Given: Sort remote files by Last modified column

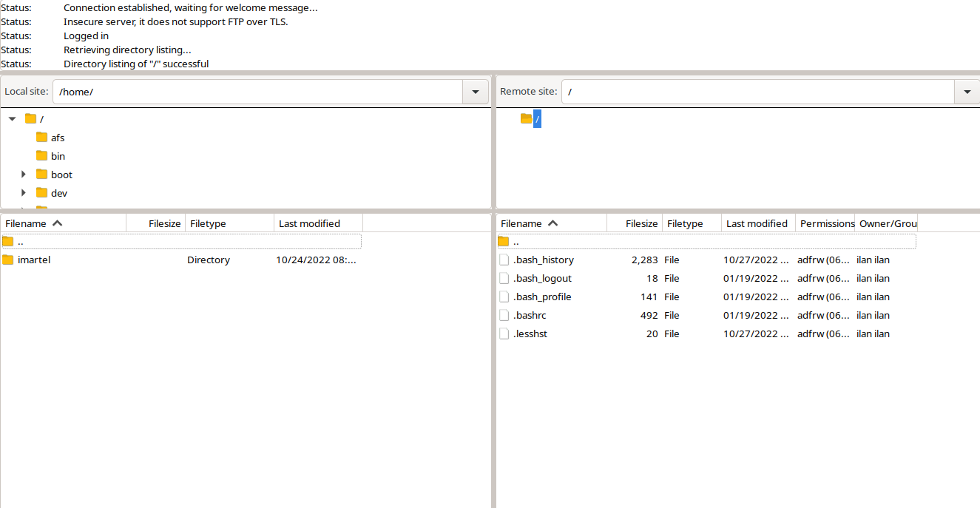Looking at the screenshot, I should pos(759,223).
